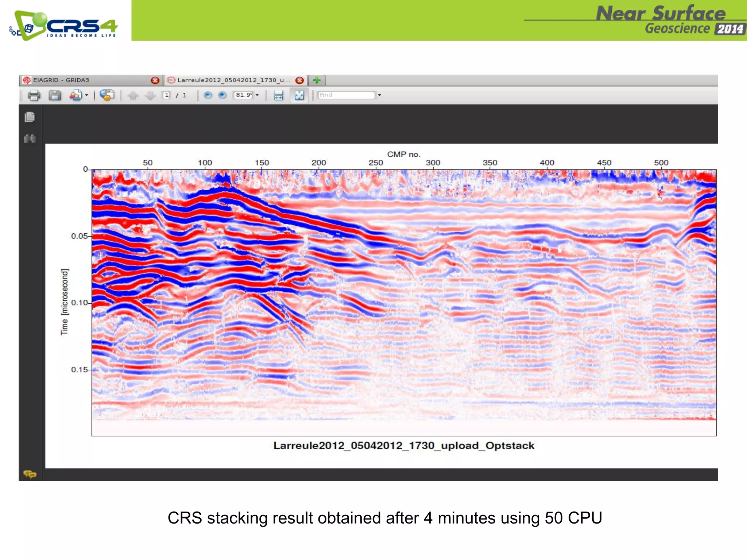
Task: Click the Larreule2012_05042012_1730_upload_Optstack caption
Action: coord(404,446)
